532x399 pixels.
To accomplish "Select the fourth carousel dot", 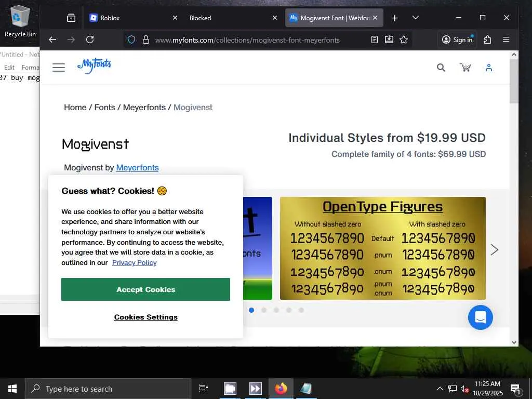I will click(289, 310).
